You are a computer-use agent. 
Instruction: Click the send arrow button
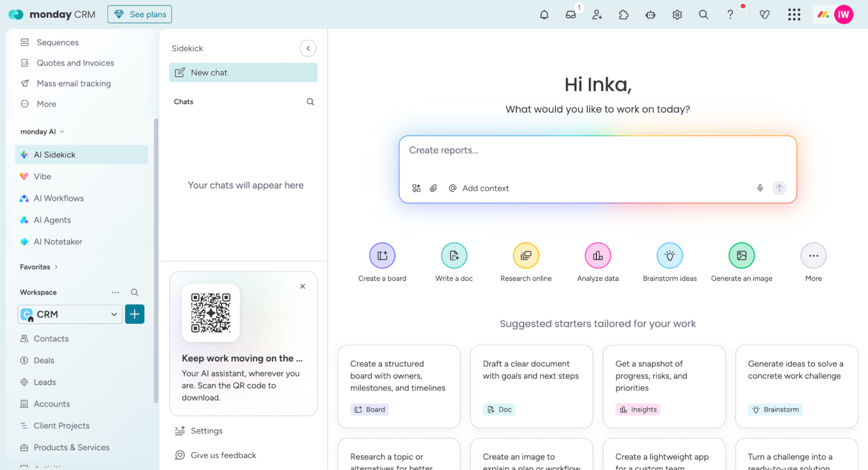[x=780, y=188]
